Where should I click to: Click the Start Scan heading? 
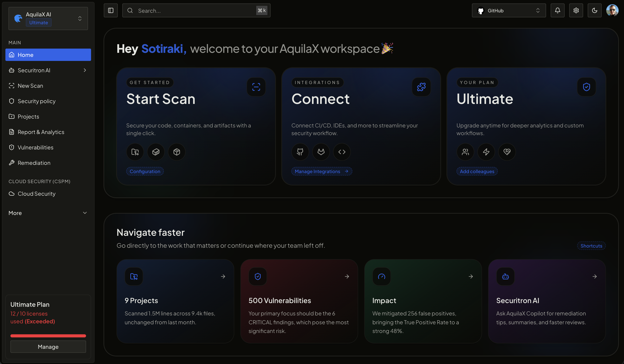pyautogui.click(x=161, y=99)
